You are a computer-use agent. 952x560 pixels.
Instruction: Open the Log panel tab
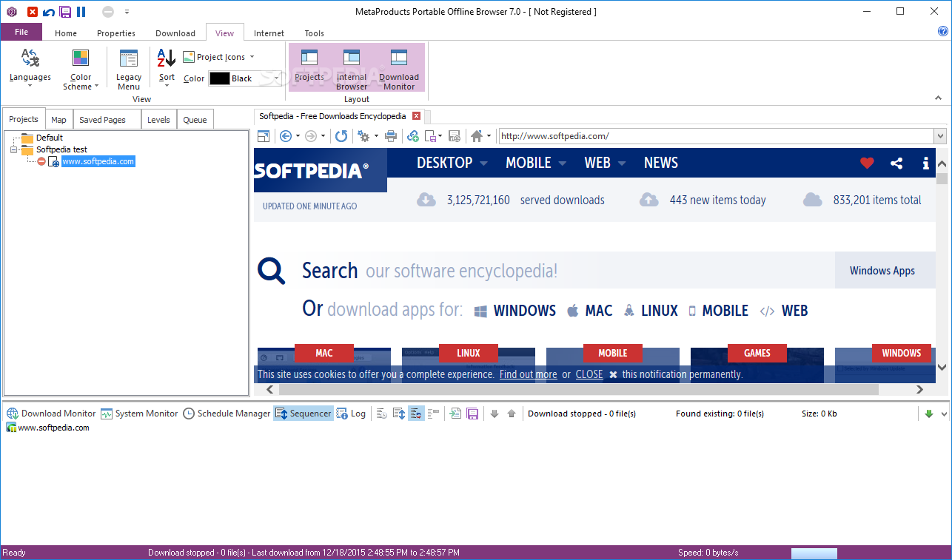(352, 414)
